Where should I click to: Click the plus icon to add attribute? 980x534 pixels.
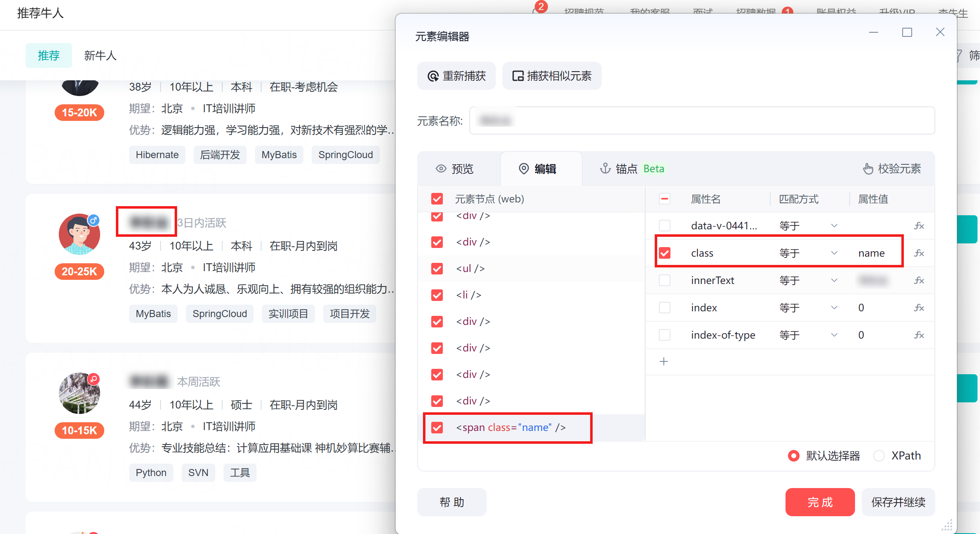664,361
